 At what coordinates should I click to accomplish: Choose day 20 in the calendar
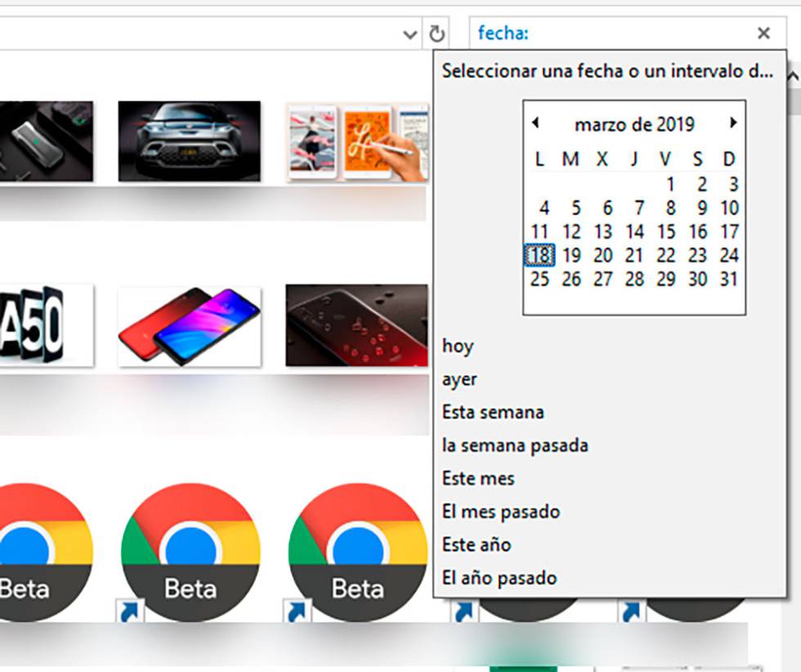[x=603, y=255]
